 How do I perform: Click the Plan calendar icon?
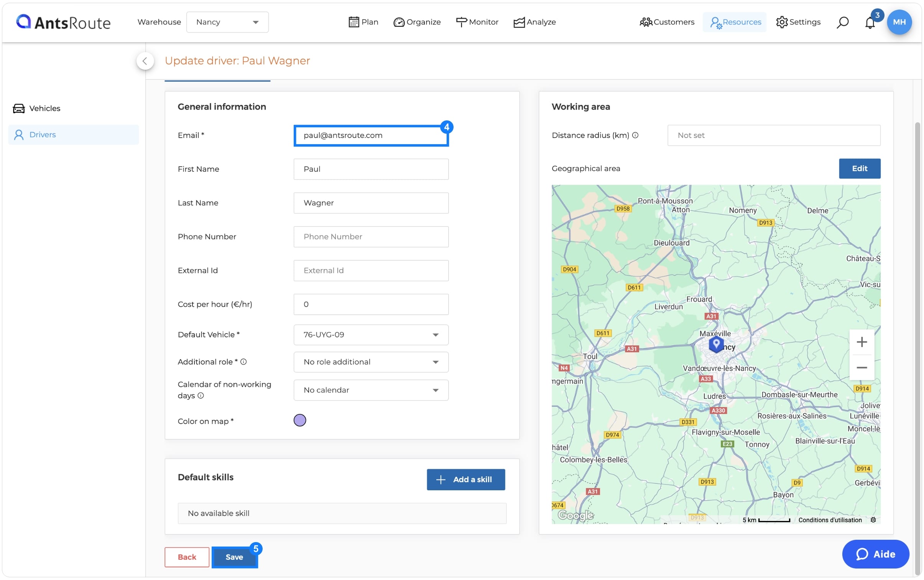pyautogui.click(x=353, y=22)
